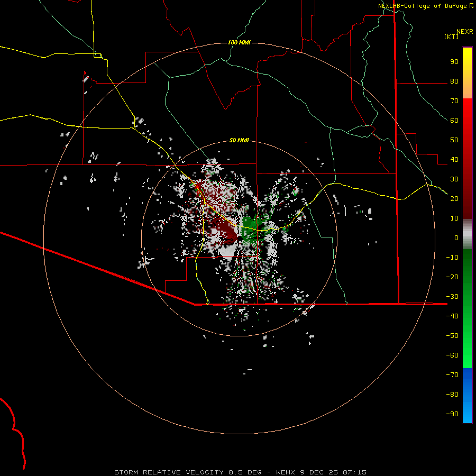Click the NEXR label above the color scale

coord(465,32)
